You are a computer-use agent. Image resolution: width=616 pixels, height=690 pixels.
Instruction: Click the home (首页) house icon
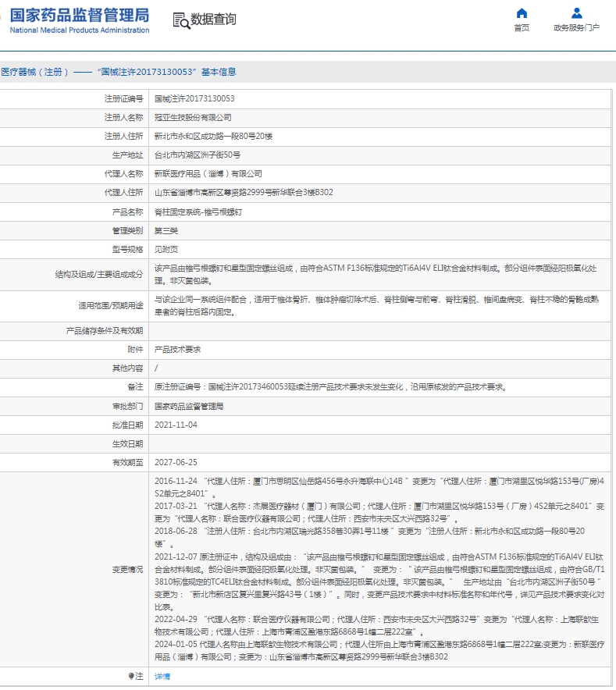(522, 13)
